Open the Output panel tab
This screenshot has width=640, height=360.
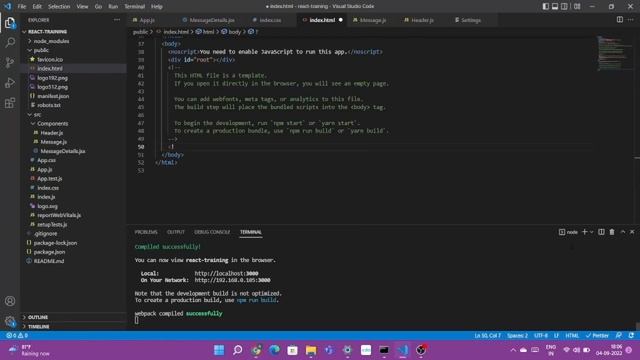click(x=176, y=232)
